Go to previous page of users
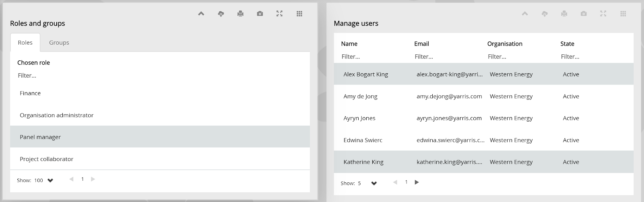Image resolution: width=644 pixels, height=202 pixels. [395, 182]
